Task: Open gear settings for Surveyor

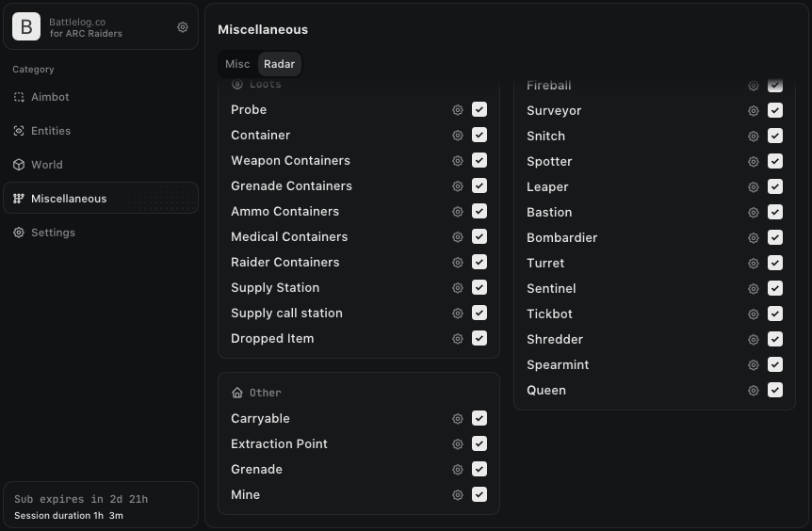Action: tap(753, 111)
